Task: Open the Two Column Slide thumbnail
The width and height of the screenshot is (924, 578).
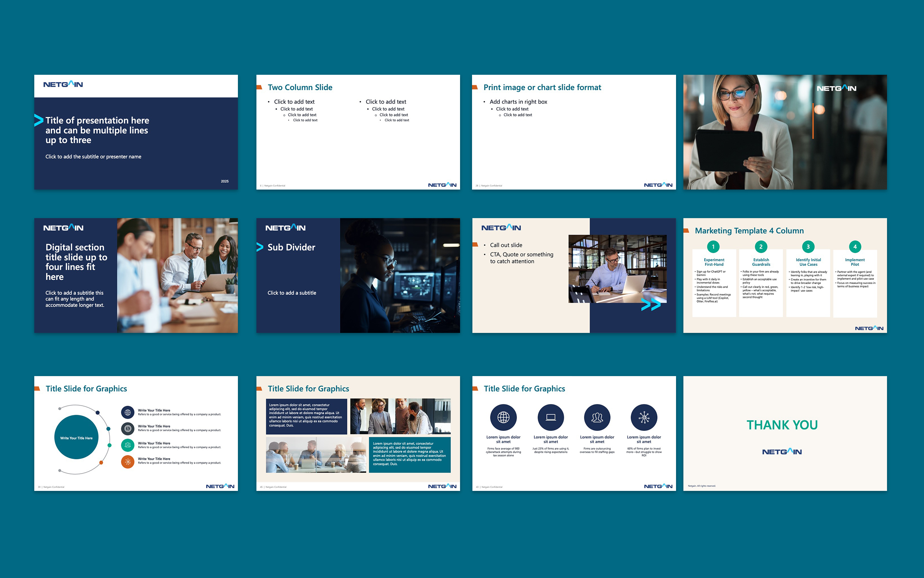Action: [358, 132]
